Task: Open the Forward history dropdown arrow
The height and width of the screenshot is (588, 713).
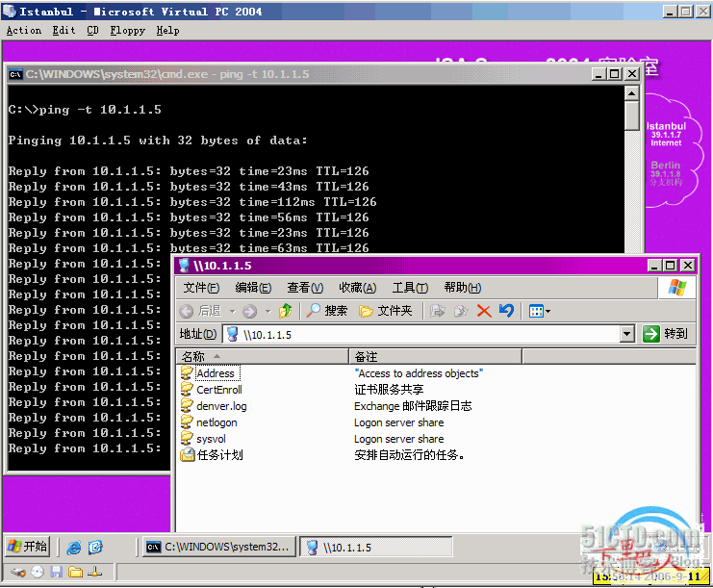Action: [x=268, y=312]
